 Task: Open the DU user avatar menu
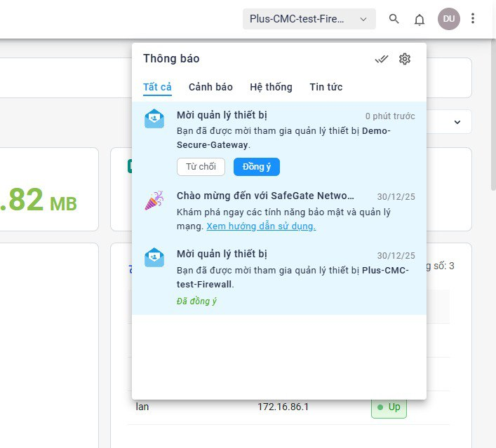pyautogui.click(x=448, y=19)
